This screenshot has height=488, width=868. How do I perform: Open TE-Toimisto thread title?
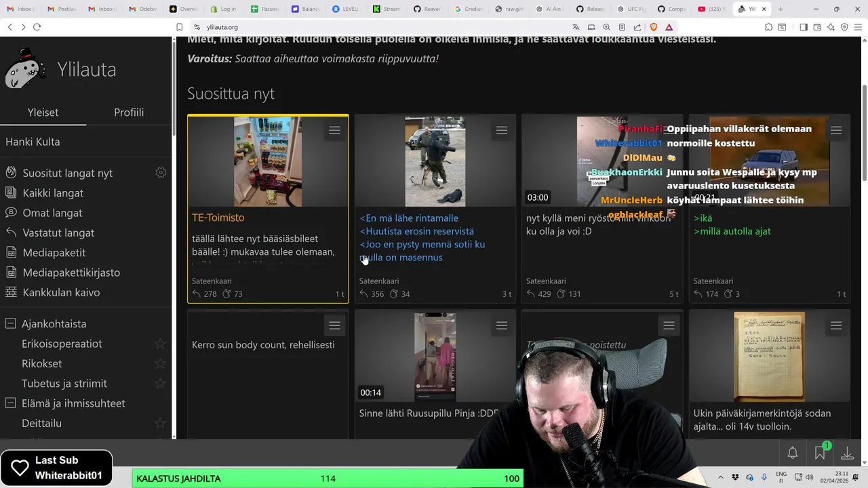pyautogui.click(x=218, y=218)
